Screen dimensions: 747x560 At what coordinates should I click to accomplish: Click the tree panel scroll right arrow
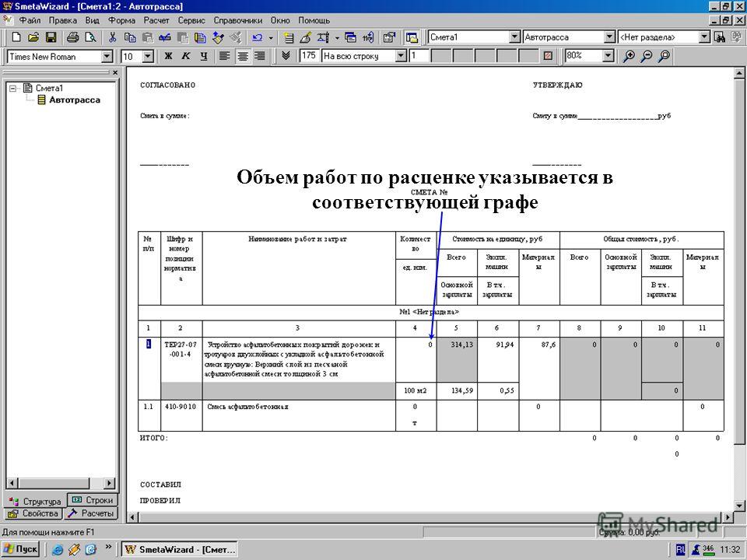[110, 483]
